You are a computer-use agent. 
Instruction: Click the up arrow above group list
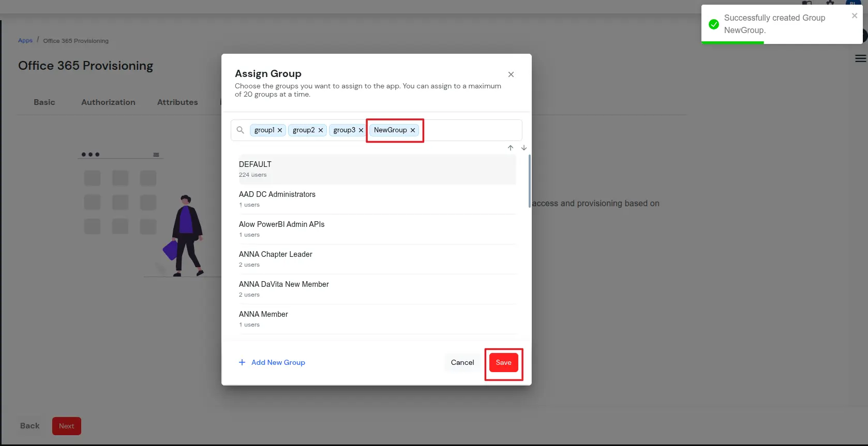511,148
